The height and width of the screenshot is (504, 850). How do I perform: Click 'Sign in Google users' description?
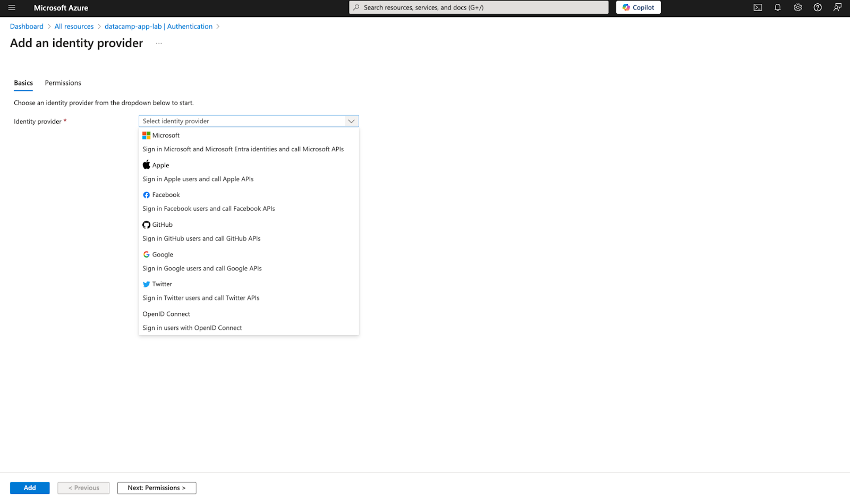click(202, 268)
